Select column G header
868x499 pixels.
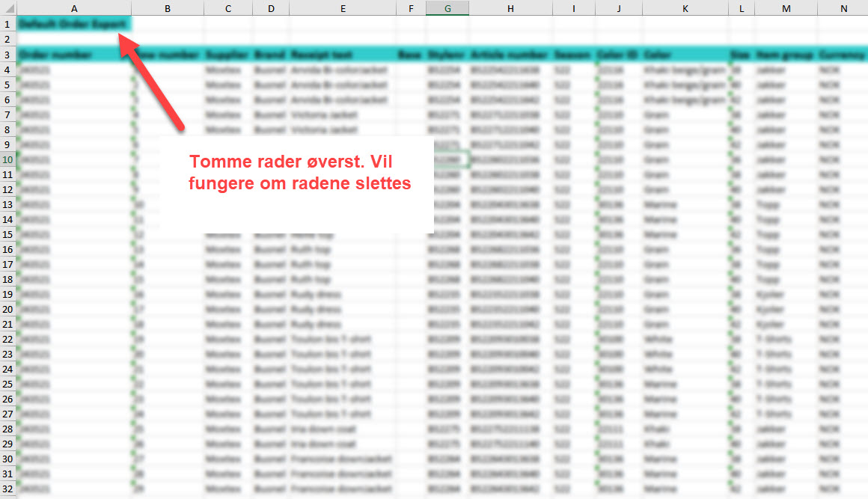[447, 7]
